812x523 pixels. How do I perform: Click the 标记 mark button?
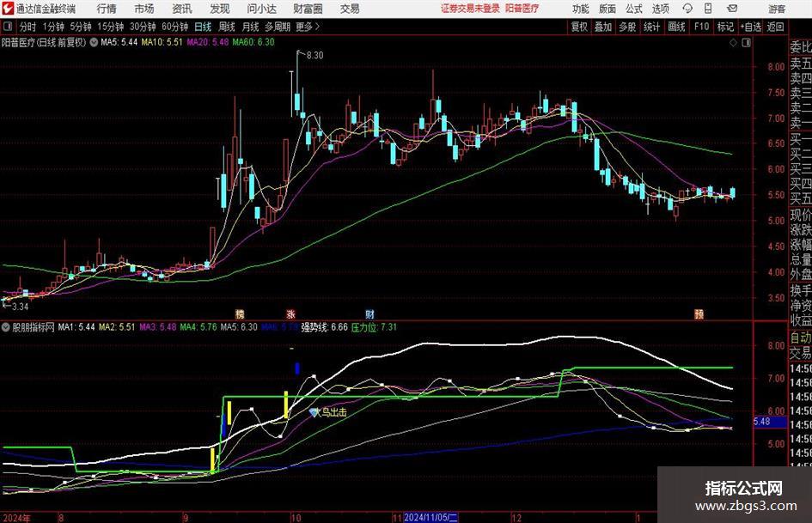pos(725,27)
